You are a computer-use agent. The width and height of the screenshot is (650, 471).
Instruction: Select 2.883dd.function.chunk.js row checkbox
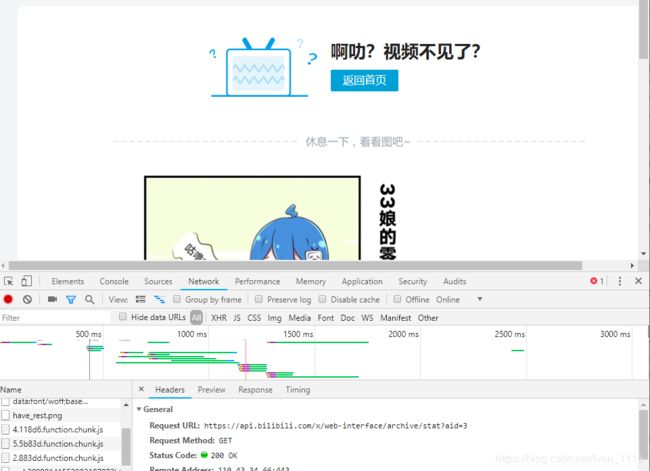pos(5,458)
